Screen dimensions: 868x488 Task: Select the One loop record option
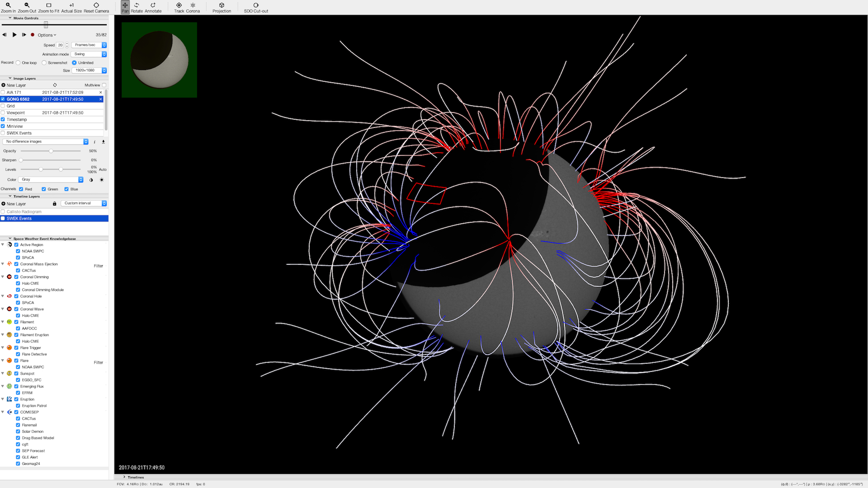[x=18, y=63]
